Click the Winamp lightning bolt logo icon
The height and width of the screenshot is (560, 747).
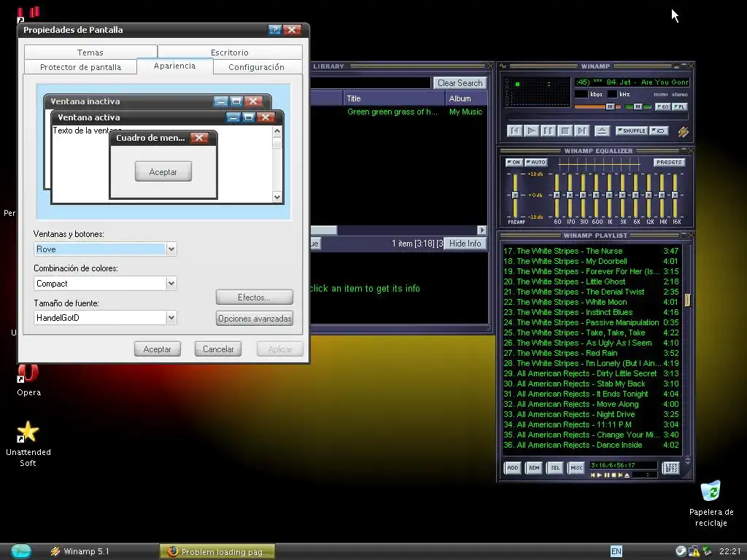pyautogui.click(x=683, y=131)
